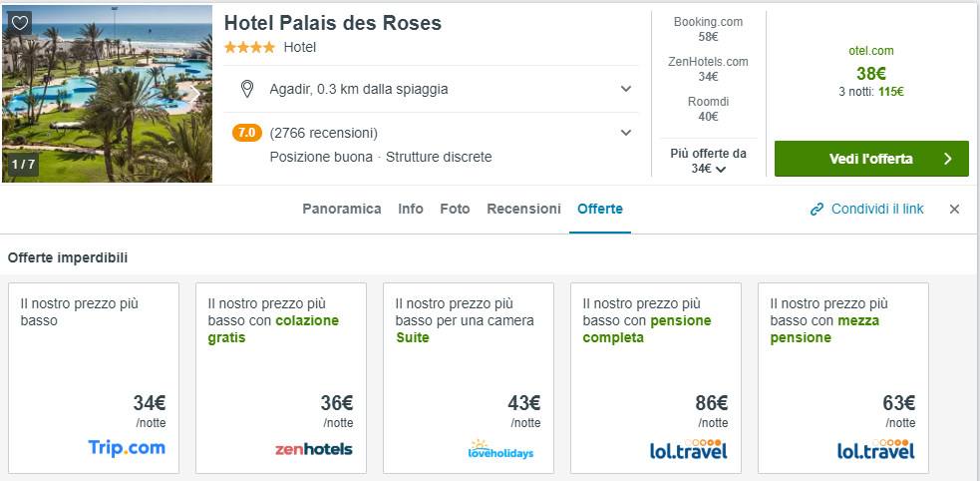The image size is (980, 481).
Task: Click the zenhotels logo
Action: (314, 449)
